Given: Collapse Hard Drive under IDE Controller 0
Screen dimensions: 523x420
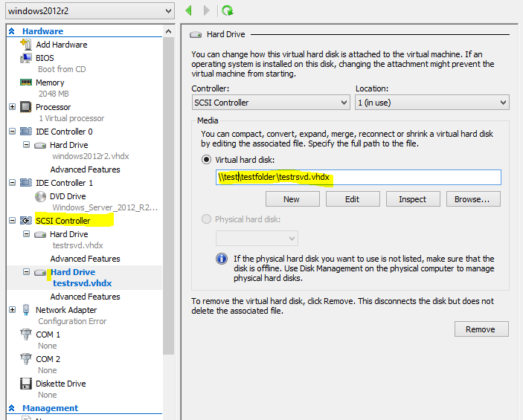Looking at the screenshot, I should pyautogui.click(x=26, y=145).
